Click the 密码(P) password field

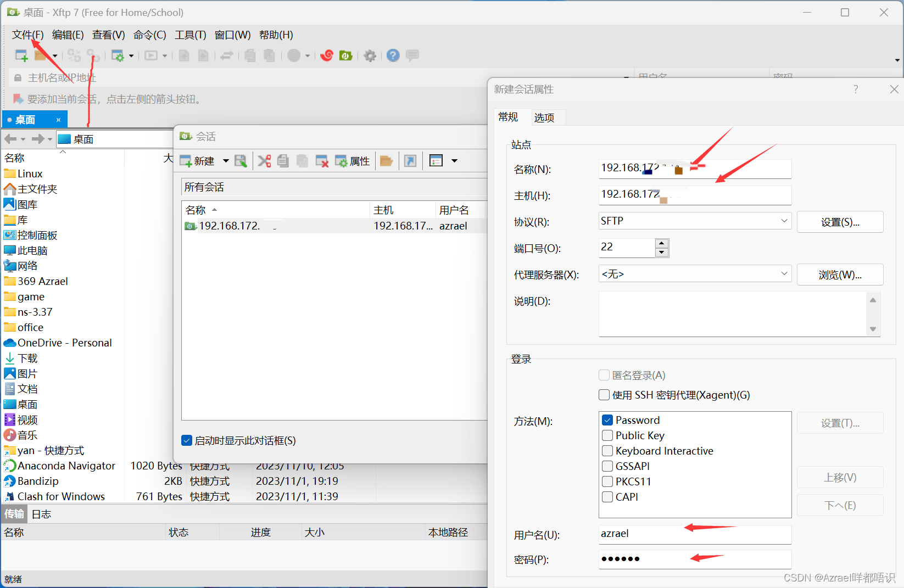695,559
